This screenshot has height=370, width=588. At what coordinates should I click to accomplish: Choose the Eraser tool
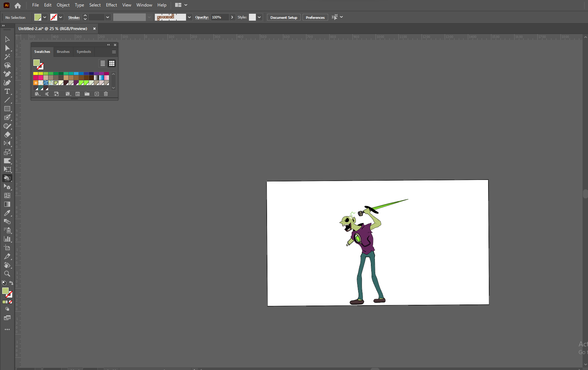7,135
